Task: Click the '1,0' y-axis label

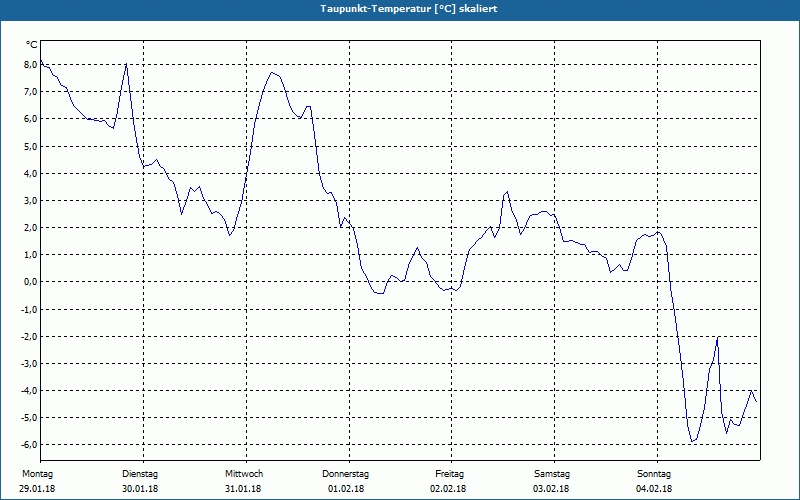Action: pyautogui.click(x=29, y=255)
